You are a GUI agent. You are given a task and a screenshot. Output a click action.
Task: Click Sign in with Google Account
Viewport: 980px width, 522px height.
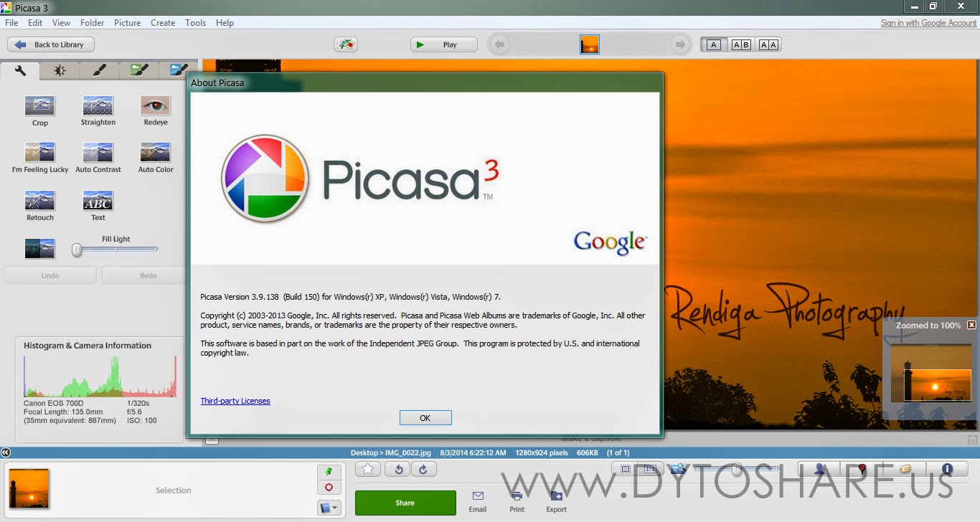[928, 23]
